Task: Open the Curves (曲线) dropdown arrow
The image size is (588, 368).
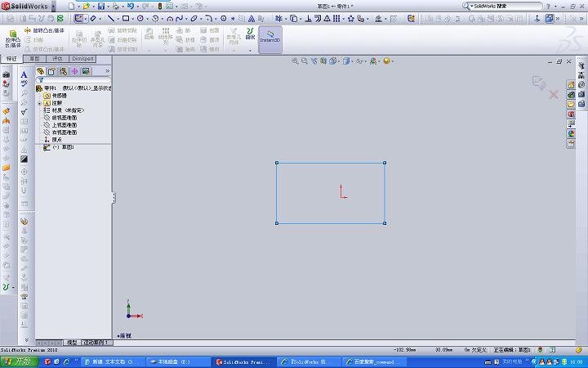Action: (250, 50)
